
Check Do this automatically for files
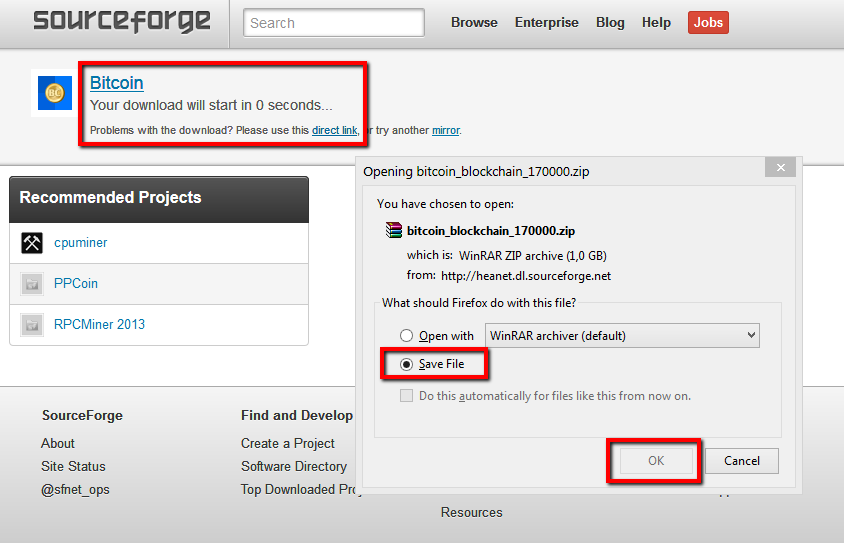pos(406,396)
